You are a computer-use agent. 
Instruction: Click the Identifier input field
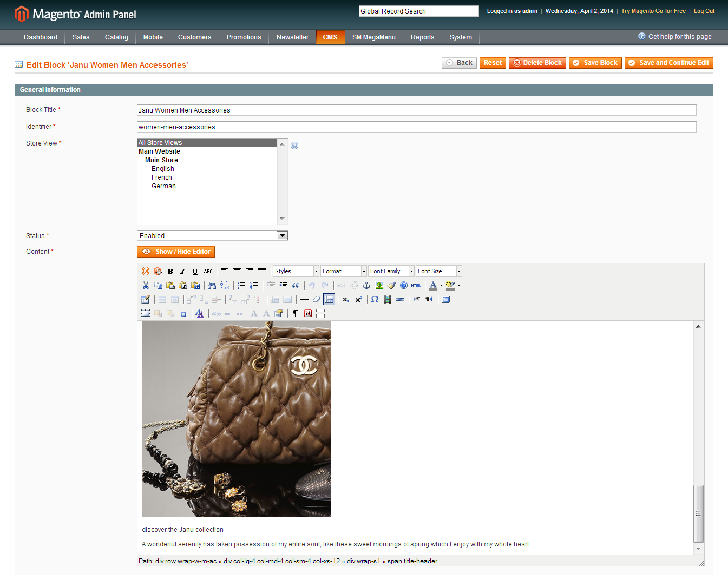(x=417, y=127)
